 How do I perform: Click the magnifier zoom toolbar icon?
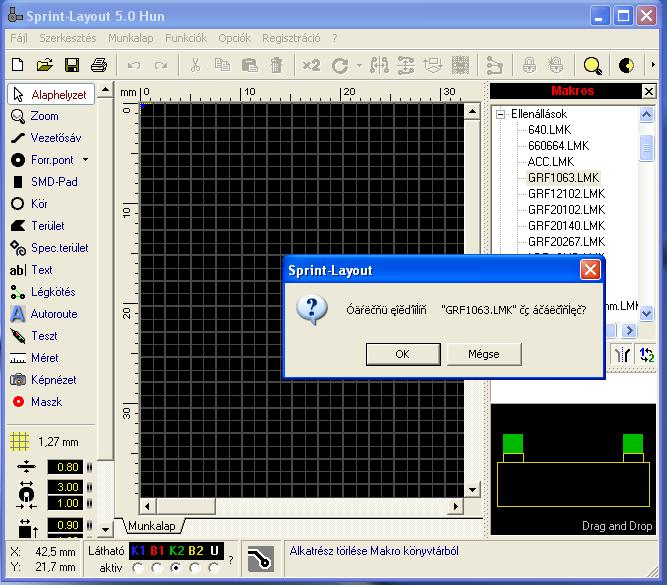(592, 66)
